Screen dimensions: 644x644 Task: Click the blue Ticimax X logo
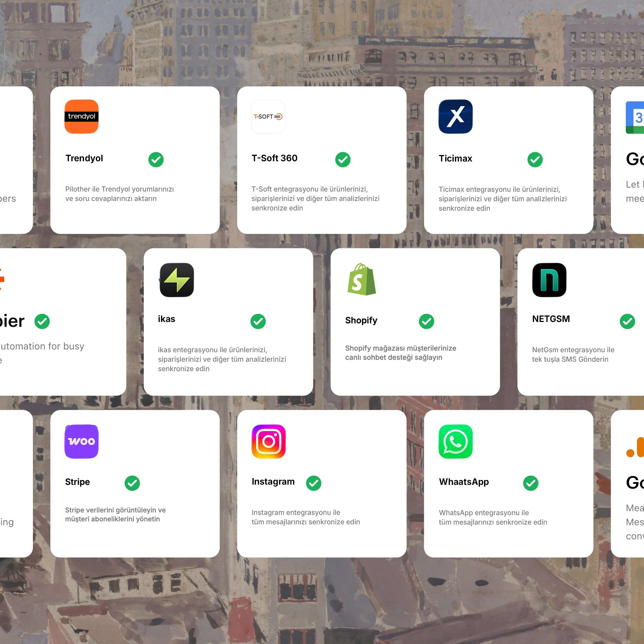(456, 117)
